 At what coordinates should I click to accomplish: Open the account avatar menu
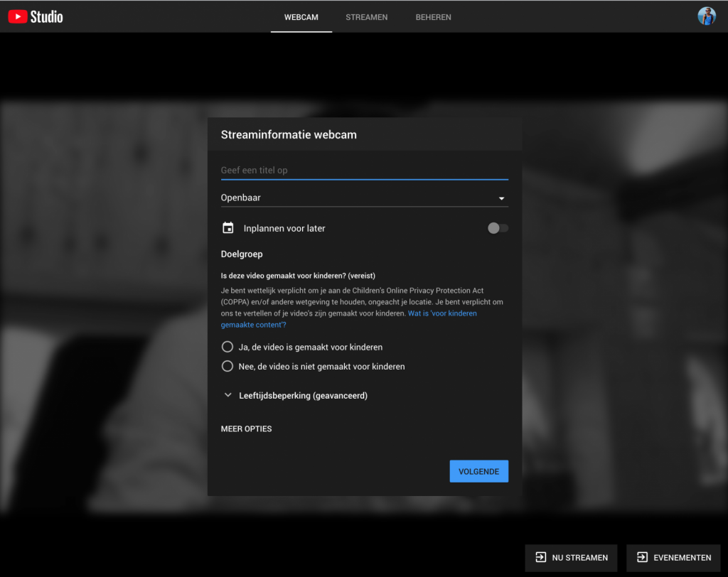pos(706,16)
